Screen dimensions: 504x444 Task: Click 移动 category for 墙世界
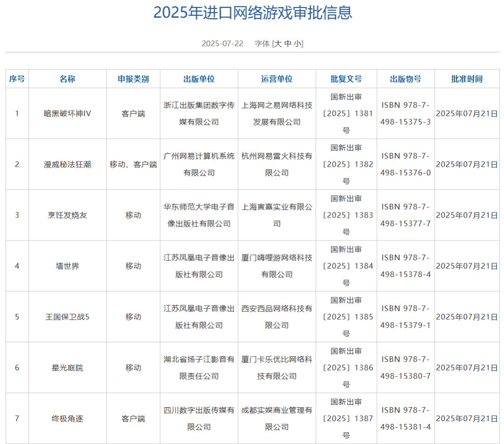point(133,266)
